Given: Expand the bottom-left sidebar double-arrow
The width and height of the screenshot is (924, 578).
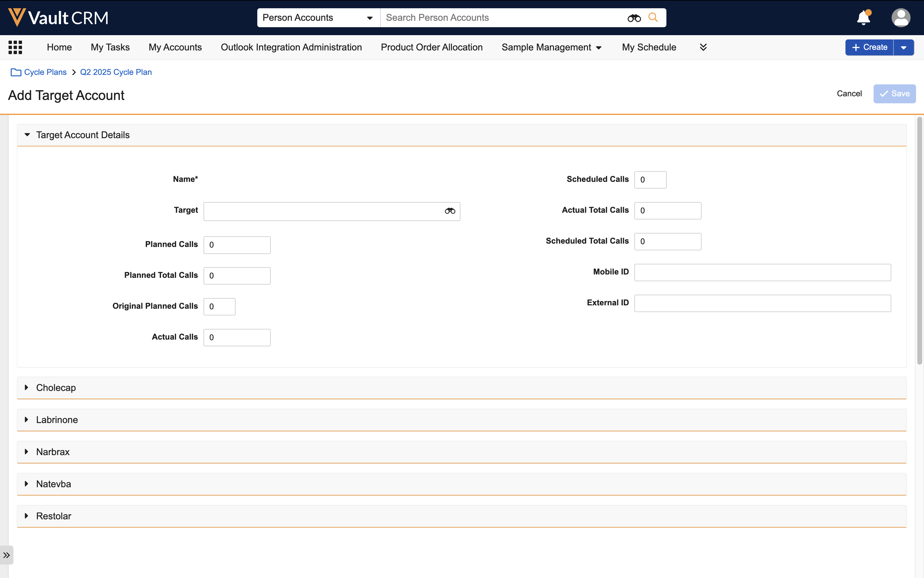Looking at the screenshot, I should coord(6,555).
